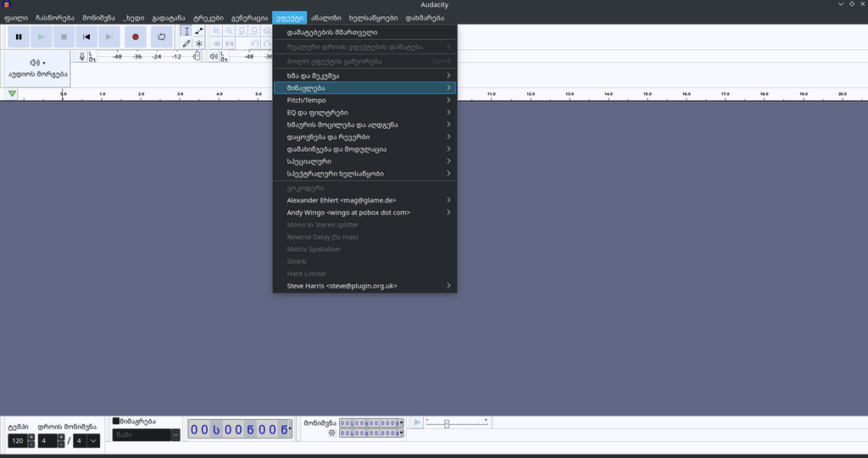
Task: Expand Steve Harris plugin submenu
Action: [364, 286]
